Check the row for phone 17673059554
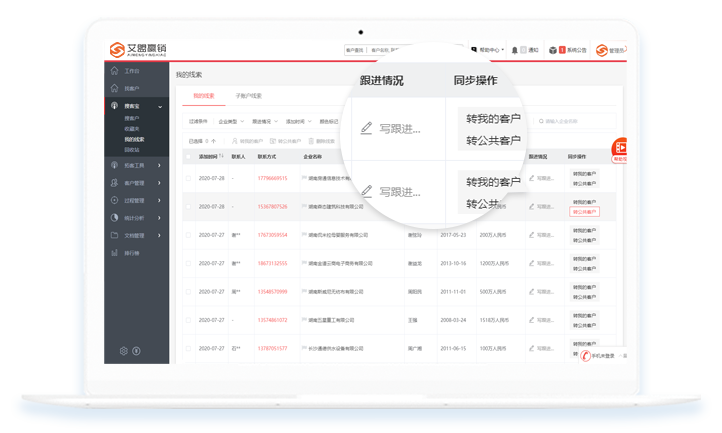Screen dimensions: 722x433 coord(188,235)
